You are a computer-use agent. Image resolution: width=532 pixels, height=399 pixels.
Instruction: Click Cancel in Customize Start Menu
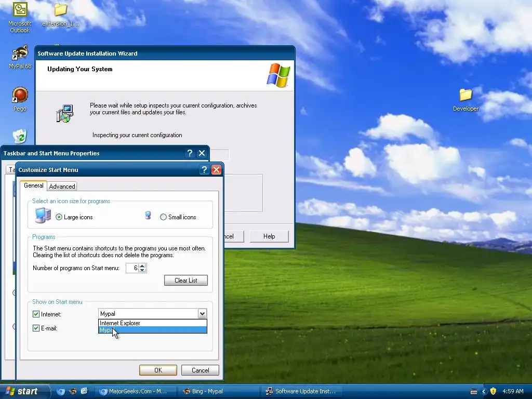[x=200, y=370]
